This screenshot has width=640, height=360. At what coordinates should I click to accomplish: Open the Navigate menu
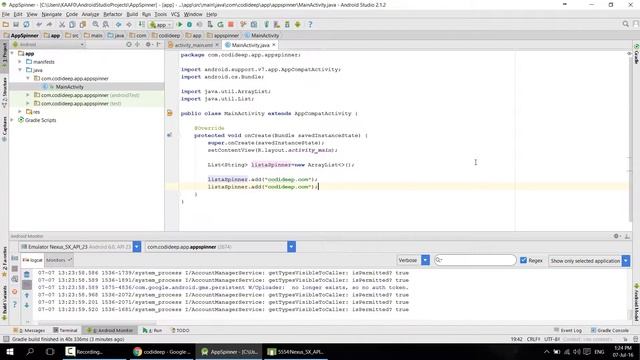click(x=51, y=14)
